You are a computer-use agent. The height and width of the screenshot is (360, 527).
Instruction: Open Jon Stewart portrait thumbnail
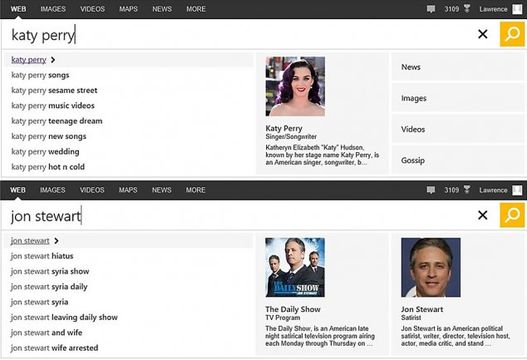[x=431, y=268]
